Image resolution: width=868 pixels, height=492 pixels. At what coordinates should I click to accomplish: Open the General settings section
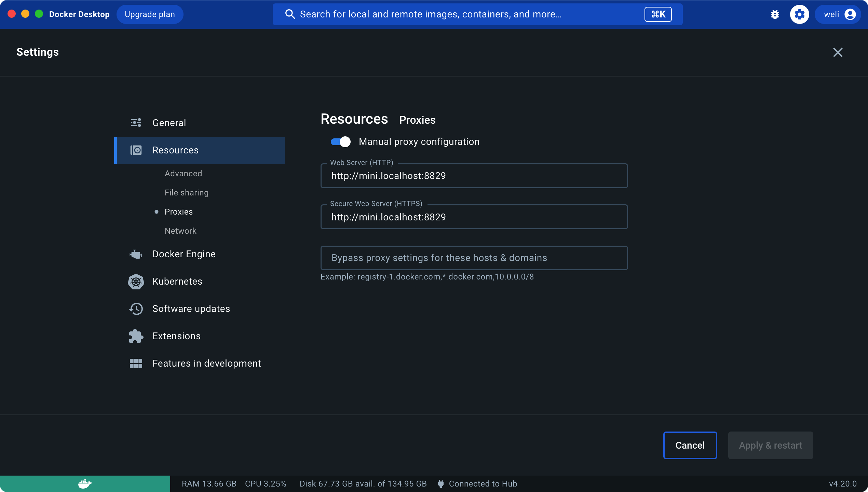(169, 123)
